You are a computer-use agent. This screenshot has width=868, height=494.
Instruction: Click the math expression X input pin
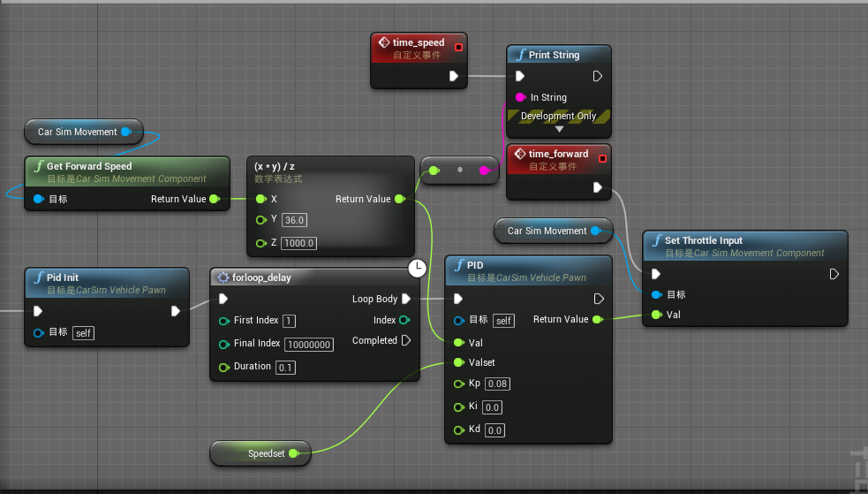260,199
